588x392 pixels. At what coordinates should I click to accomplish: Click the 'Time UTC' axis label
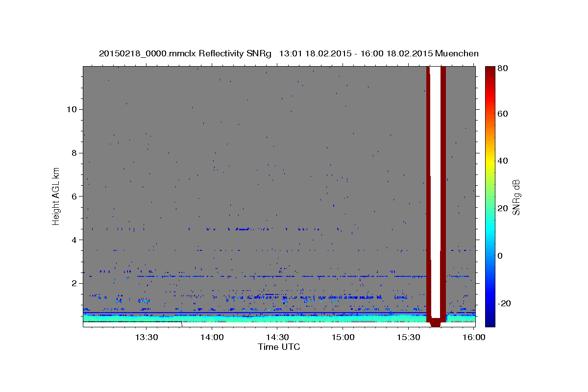point(279,347)
